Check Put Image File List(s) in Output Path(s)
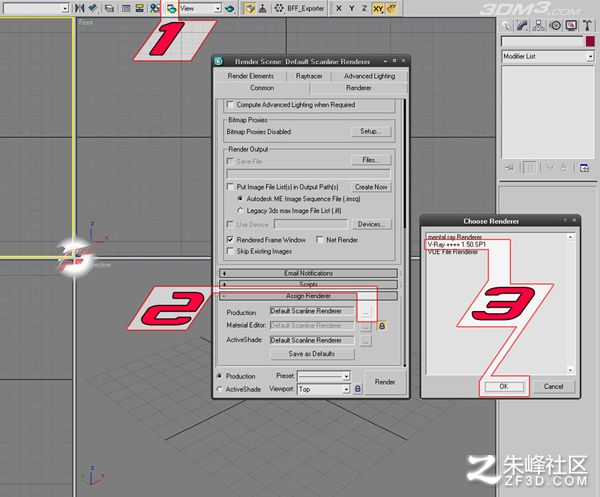Viewport: 600px width, 497px height. pyautogui.click(x=230, y=187)
